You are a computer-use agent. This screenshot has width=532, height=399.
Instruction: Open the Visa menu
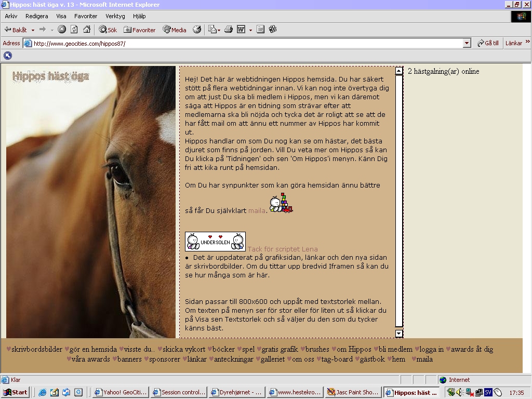(x=61, y=16)
